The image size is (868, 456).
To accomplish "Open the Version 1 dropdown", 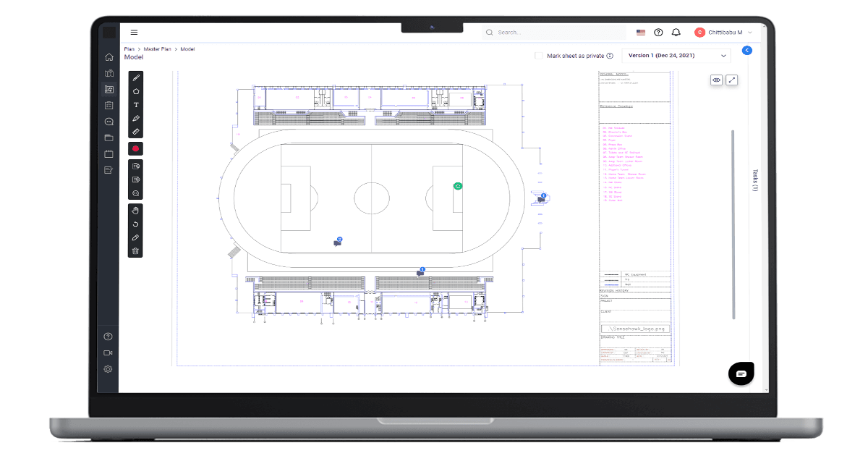I will (x=676, y=55).
